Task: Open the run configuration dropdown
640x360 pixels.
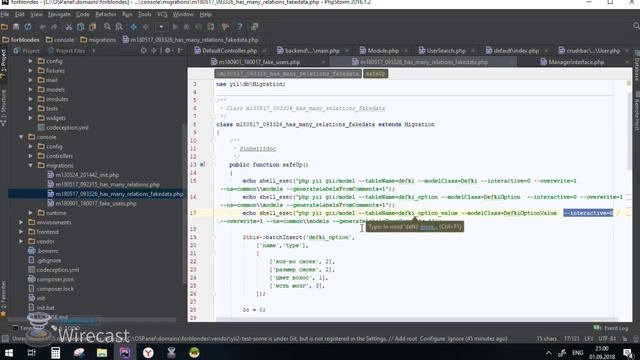Action: click(161, 27)
